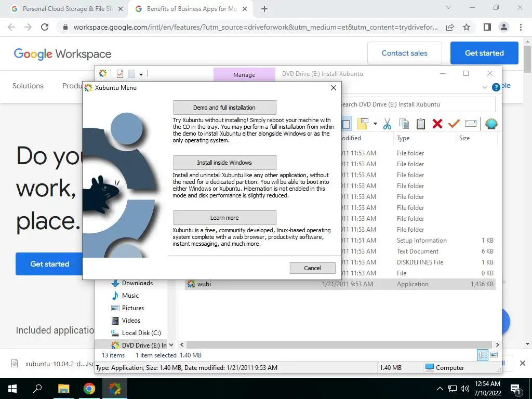Open Windows Start menu

(12, 389)
